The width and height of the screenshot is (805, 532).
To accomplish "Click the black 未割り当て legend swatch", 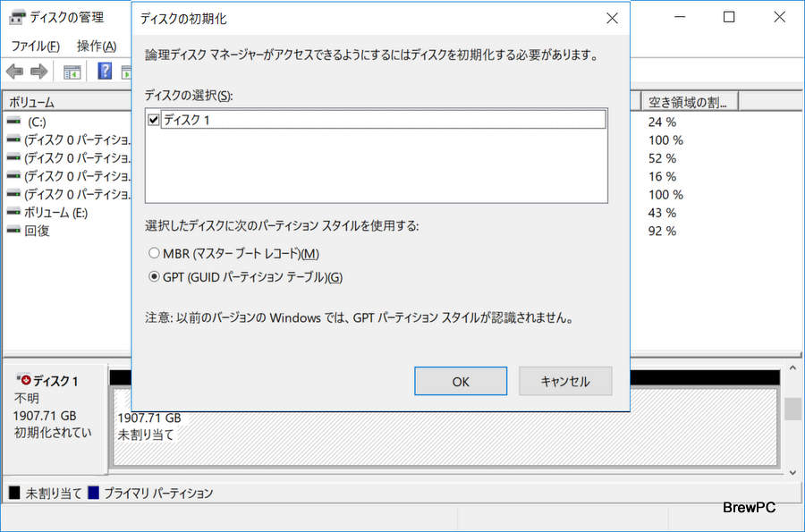I will coord(13,493).
